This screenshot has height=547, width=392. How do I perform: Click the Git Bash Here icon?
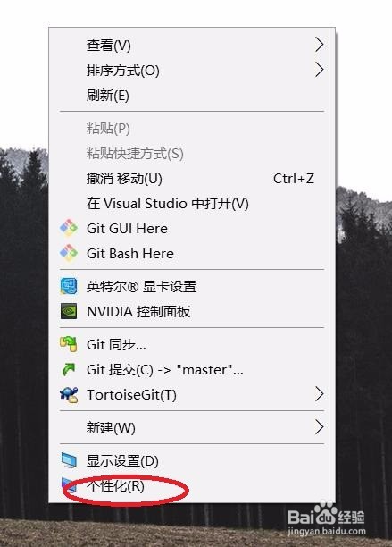[x=69, y=253]
